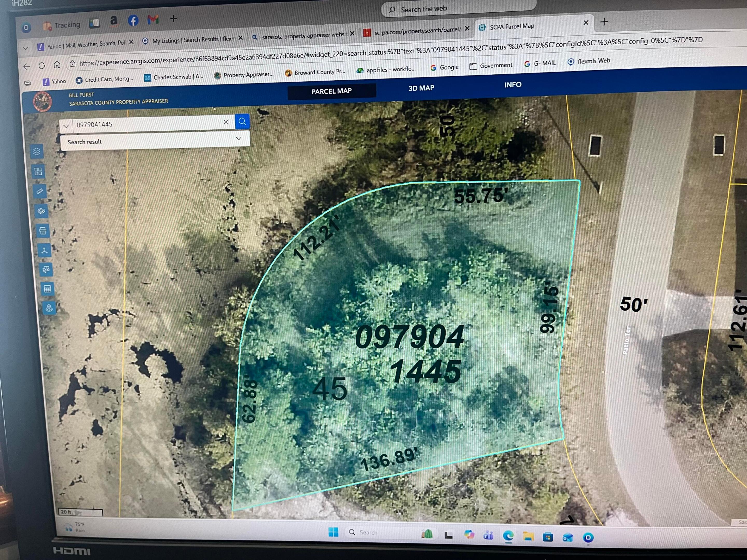Expand the Search result panel chevron
This screenshot has height=560, width=747.
238,138
